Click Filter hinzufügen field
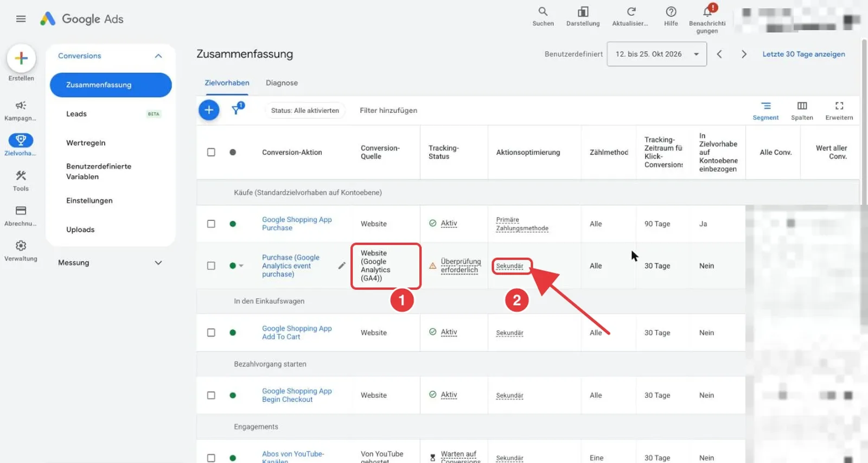The height and width of the screenshot is (463, 868). pos(388,111)
